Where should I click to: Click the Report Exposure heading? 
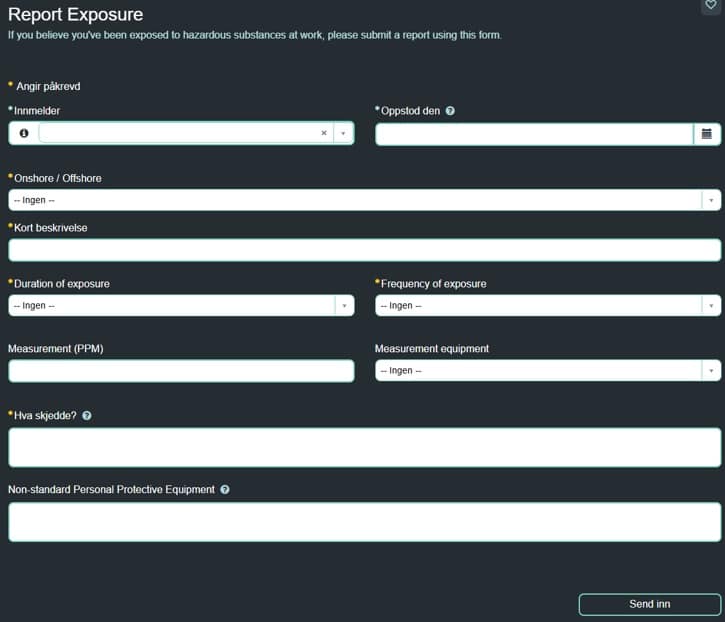pos(75,15)
